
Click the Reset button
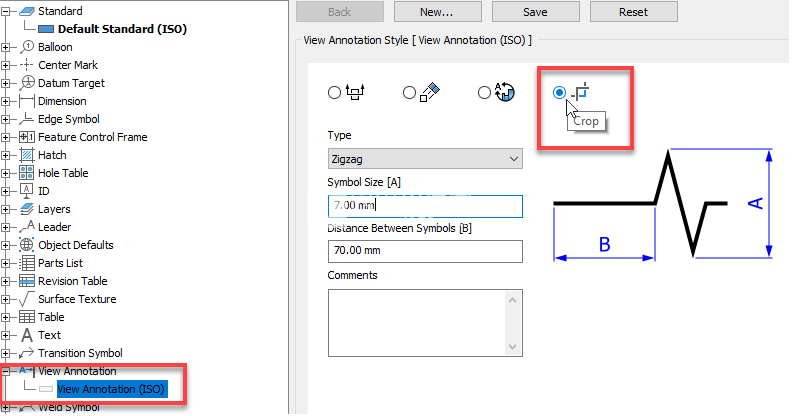(x=633, y=12)
